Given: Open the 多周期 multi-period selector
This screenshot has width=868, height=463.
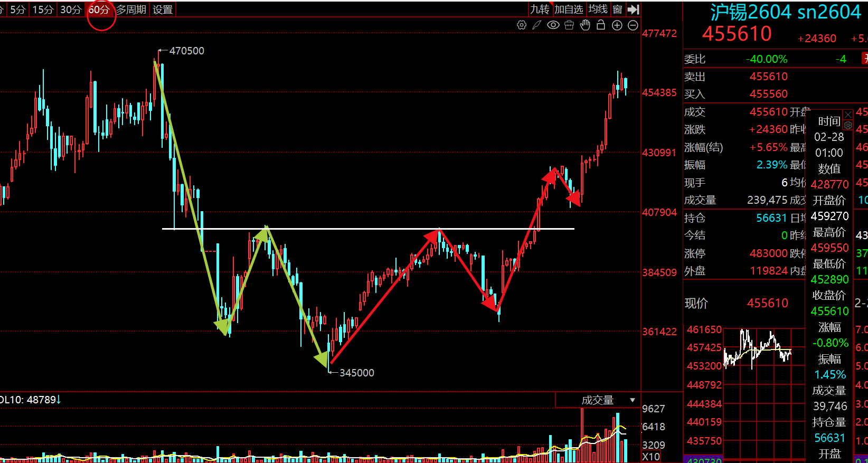Looking at the screenshot, I should pyautogui.click(x=131, y=10).
